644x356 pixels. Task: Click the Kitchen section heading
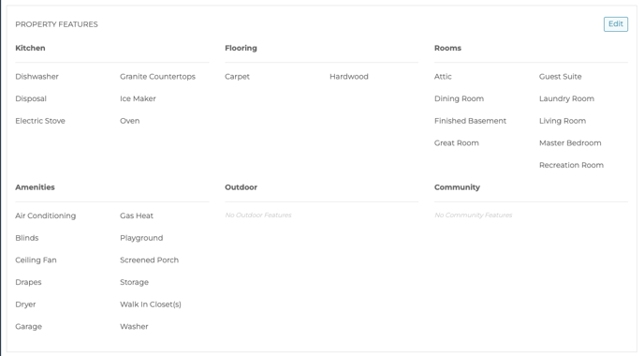pos(30,48)
